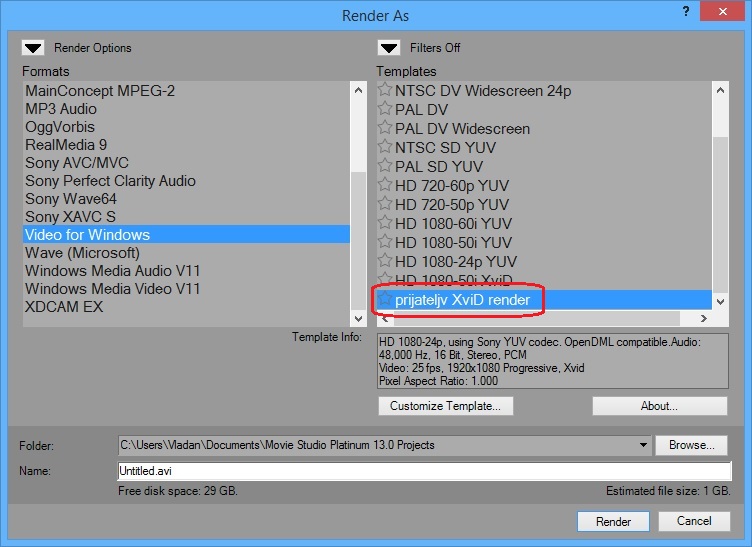
Task: Star the HD 720-50p YUV template
Action: click(385, 205)
